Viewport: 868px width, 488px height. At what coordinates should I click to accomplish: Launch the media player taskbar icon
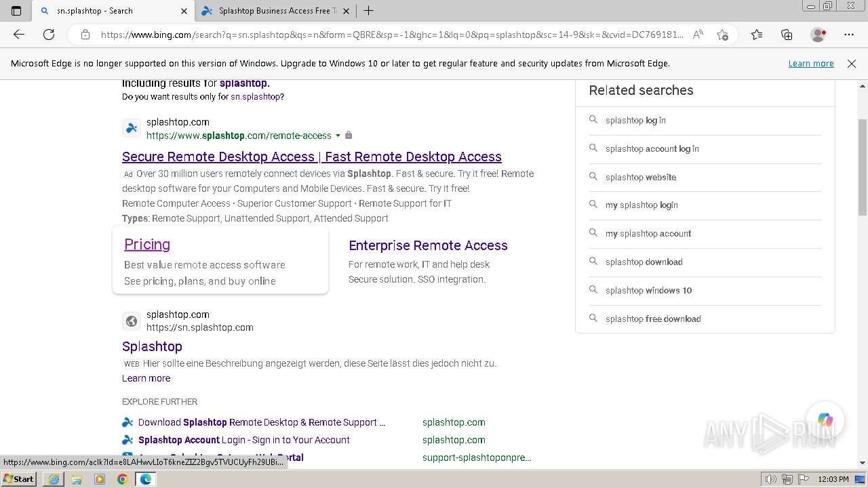[100, 479]
